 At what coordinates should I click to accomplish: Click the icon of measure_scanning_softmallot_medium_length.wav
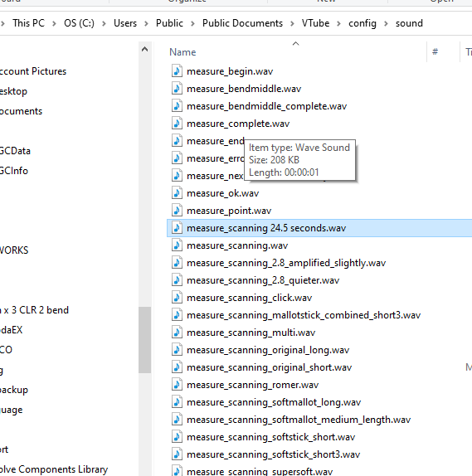point(177,420)
